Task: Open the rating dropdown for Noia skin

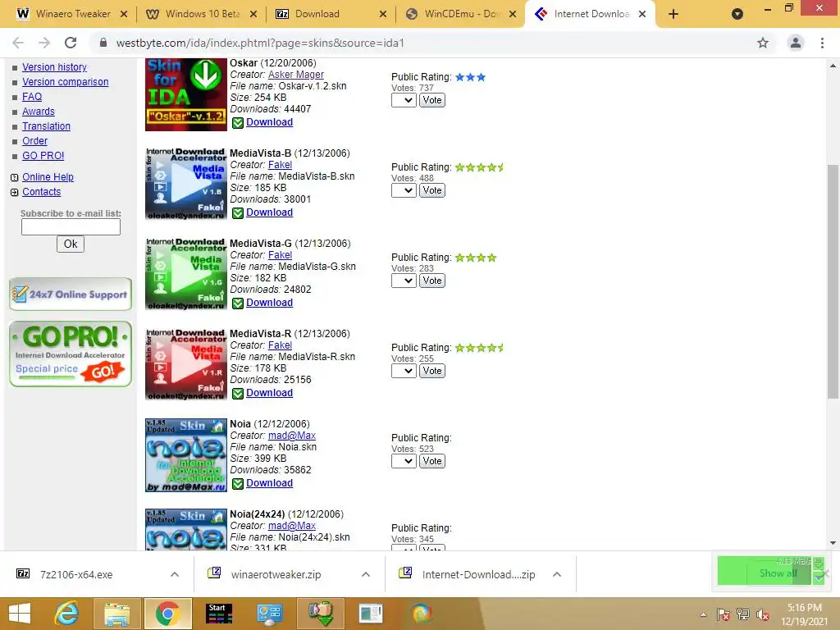Action: [404, 461]
